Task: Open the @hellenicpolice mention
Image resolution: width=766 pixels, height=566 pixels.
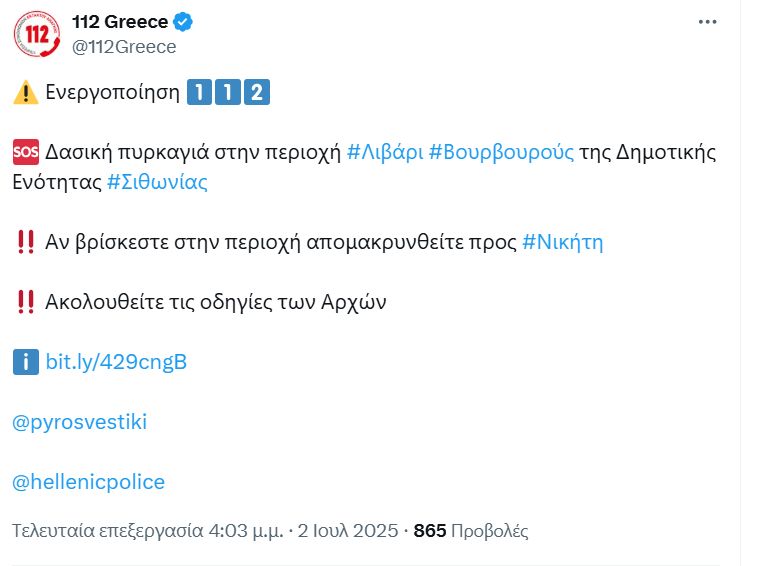Action: [88, 482]
